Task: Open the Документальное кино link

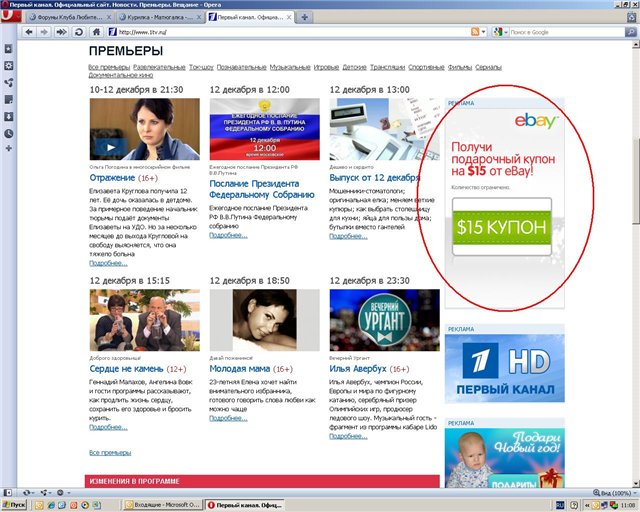Action: pos(121,76)
